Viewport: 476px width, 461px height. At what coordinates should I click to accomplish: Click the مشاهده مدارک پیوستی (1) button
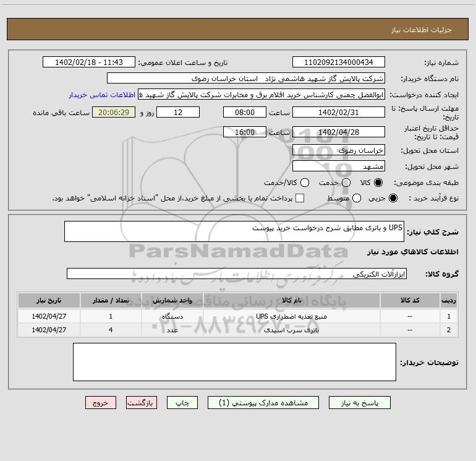click(263, 403)
